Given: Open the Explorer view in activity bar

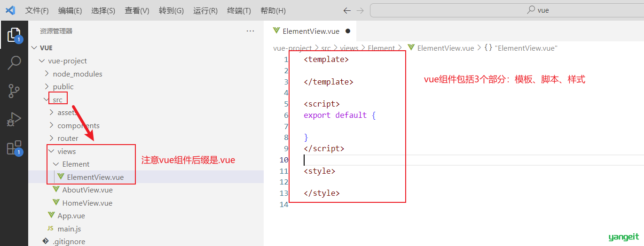Looking at the screenshot, I should 14,34.
